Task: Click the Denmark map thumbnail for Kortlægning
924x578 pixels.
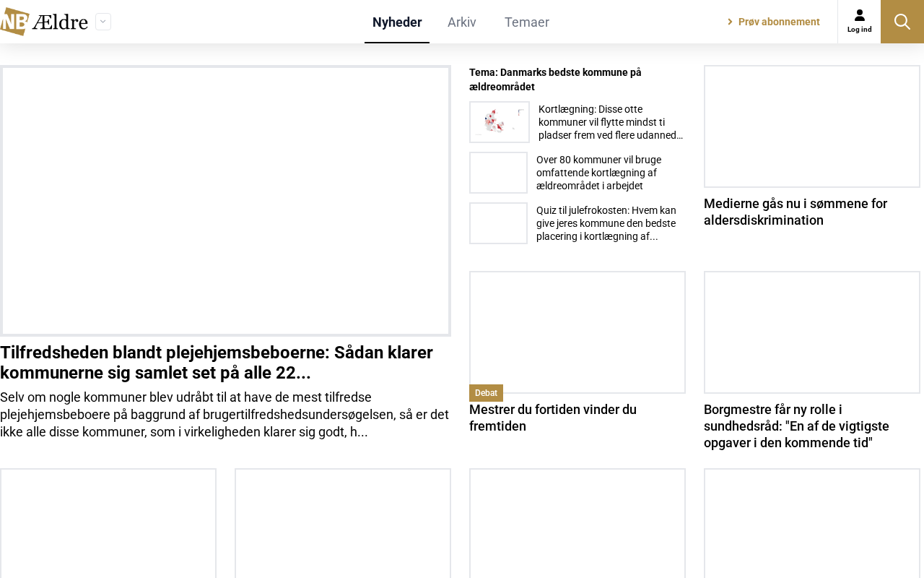Action: click(x=500, y=122)
